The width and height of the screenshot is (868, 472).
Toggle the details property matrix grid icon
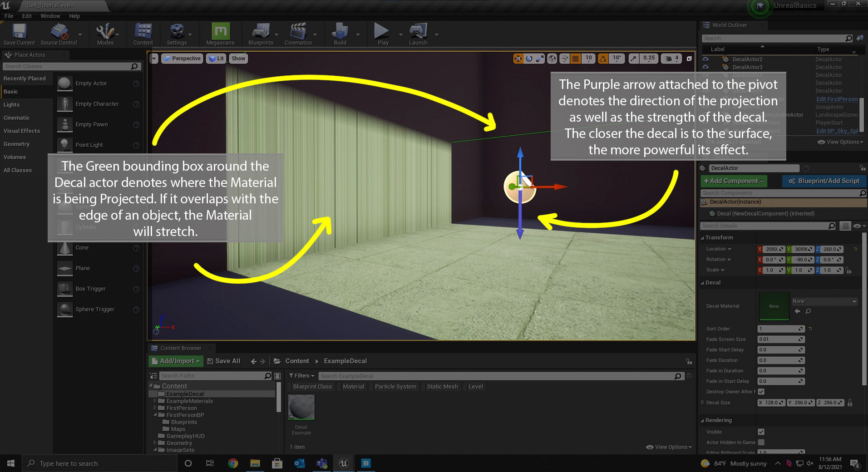[x=845, y=226]
